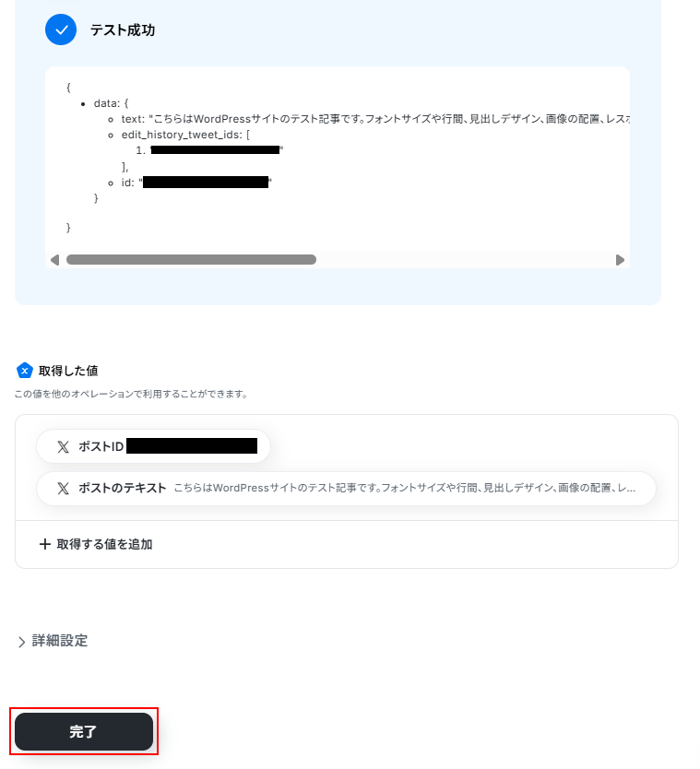Expand the 詳細設定 section chevron
Viewport: 700px width, 769px height.
click(x=21, y=642)
